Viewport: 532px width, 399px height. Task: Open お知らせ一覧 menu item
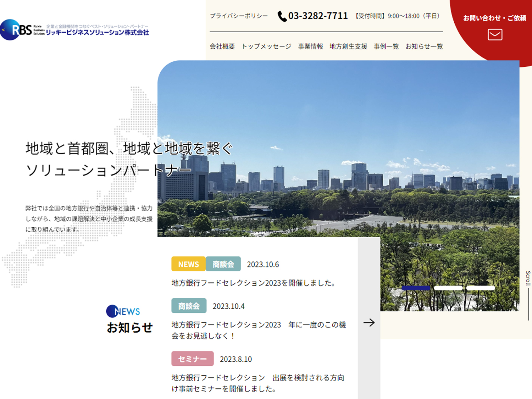tap(424, 46)
